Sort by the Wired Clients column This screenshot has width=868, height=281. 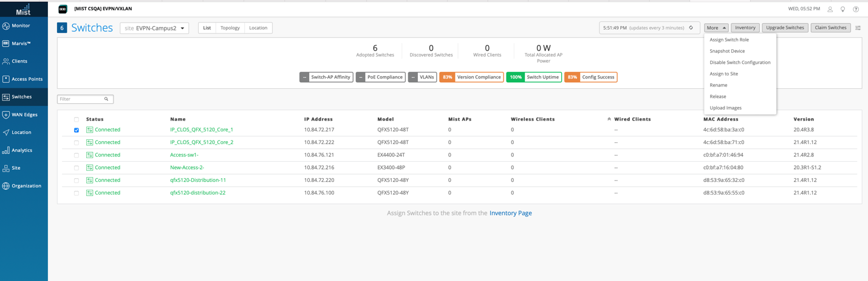click(x=632, y=119)
